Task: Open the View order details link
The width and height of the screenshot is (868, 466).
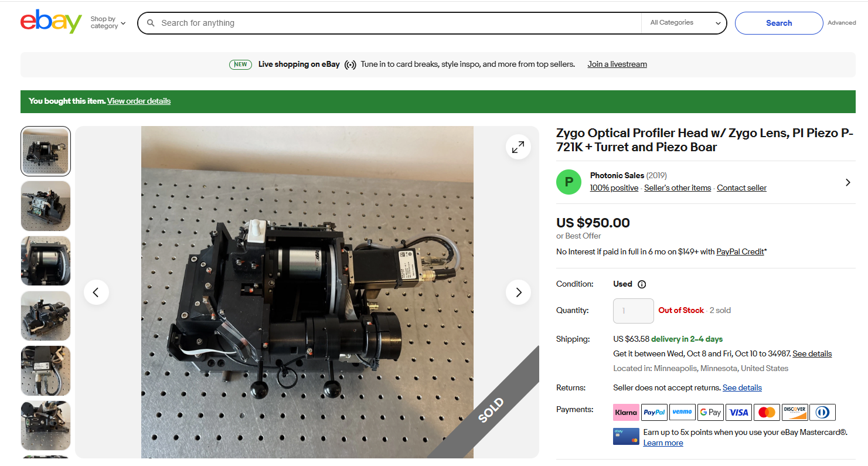Action: pyautogui.click(x=139, y=101)
